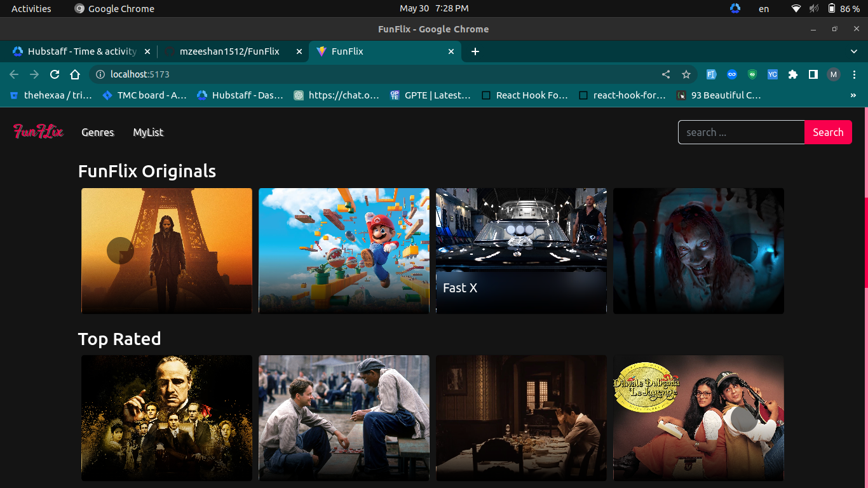Viewport: 868px width, 488px height.
Task: Open the green shield extension icon
Action: (752, 74)
